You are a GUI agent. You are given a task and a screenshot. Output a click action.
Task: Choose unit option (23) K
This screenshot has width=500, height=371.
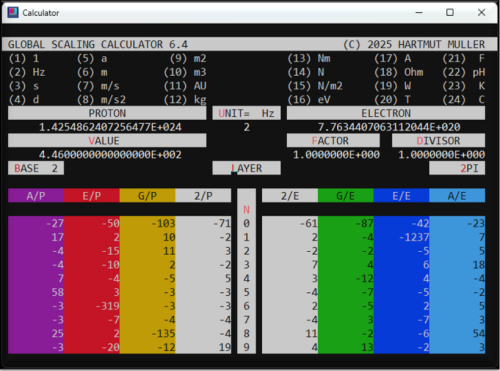click(x=464, y=86)
